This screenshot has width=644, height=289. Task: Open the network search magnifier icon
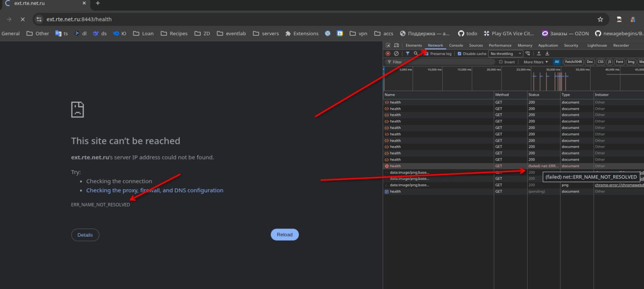[x=416, y=53]
